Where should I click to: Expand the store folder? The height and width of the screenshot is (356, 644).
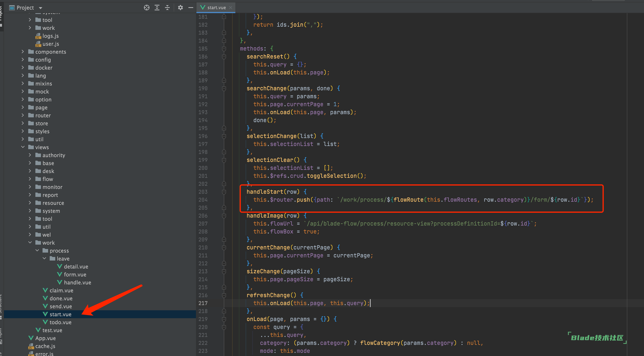click(x=23, y=123)
